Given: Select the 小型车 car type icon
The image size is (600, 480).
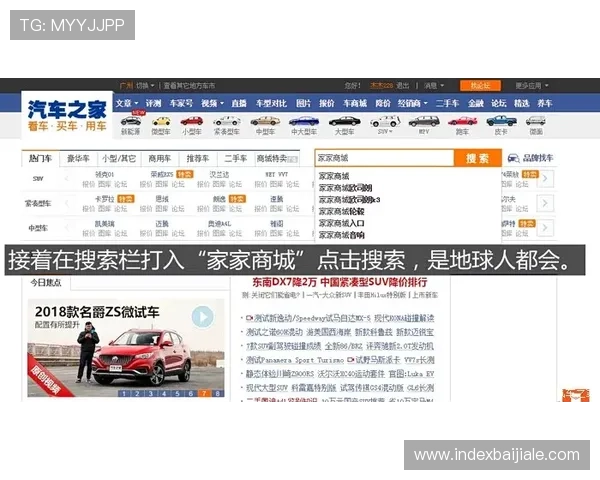Looking at the screenshot, I should pos(192,122).
